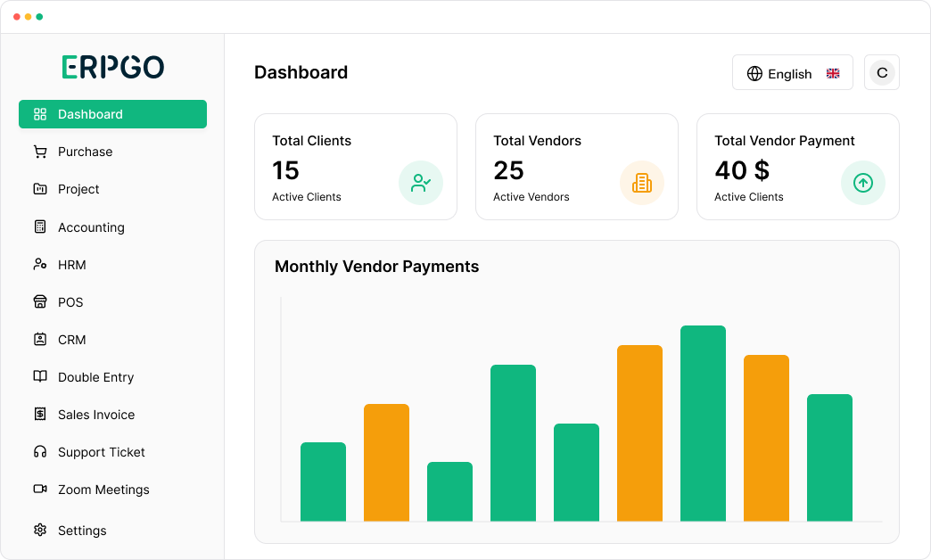Click the Total Vendors building icon

point(642,183)
